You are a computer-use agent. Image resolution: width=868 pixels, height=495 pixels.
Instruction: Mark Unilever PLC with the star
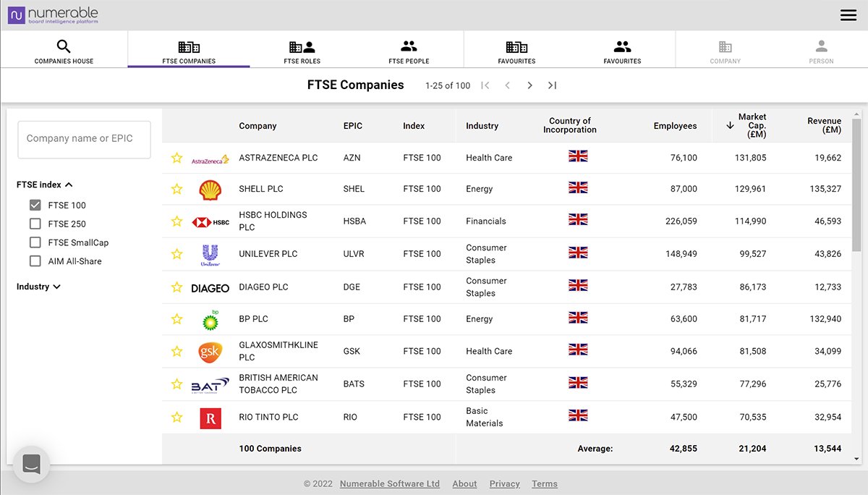tap(176, 254)
